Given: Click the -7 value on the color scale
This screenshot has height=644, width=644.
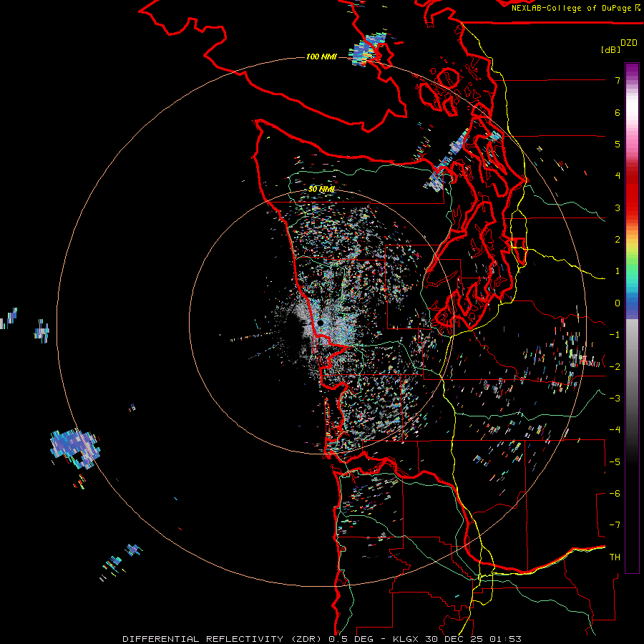Looking at the screenshot, I should coord(615,525).
